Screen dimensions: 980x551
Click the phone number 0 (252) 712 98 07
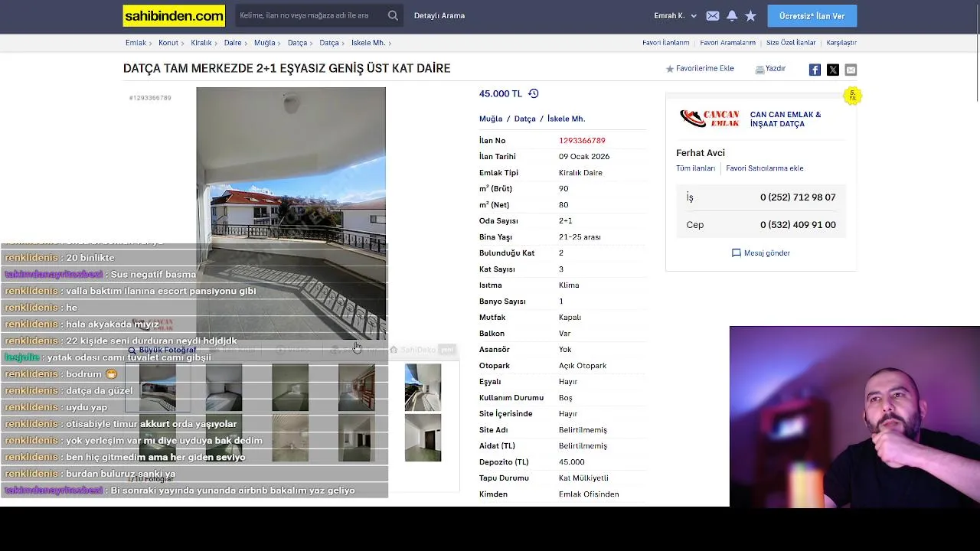point(798,197)
